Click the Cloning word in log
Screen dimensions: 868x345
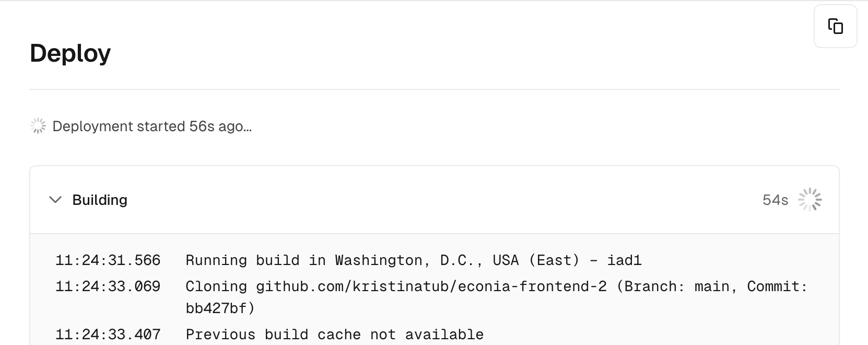click(x=216, y=286)
